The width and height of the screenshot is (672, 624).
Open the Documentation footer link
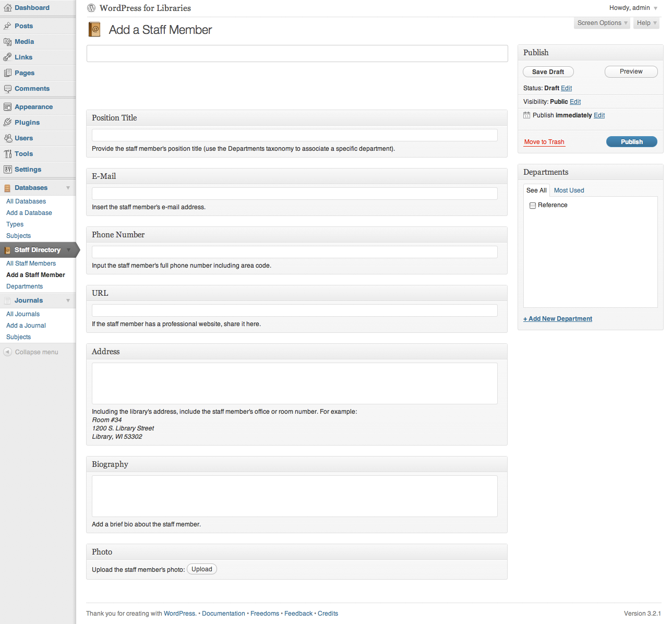(223, 614)
